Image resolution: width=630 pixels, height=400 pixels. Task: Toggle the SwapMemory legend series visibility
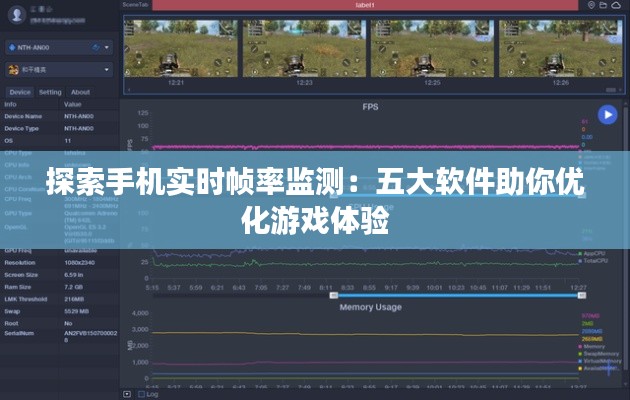[594, 353]
